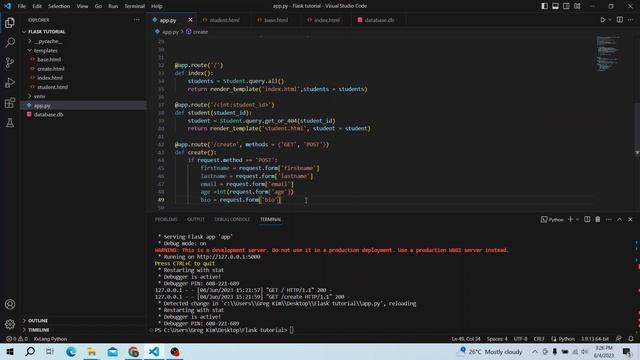Change line endings via CRLF status
640x360 pixels.
[x=539, y=338]
